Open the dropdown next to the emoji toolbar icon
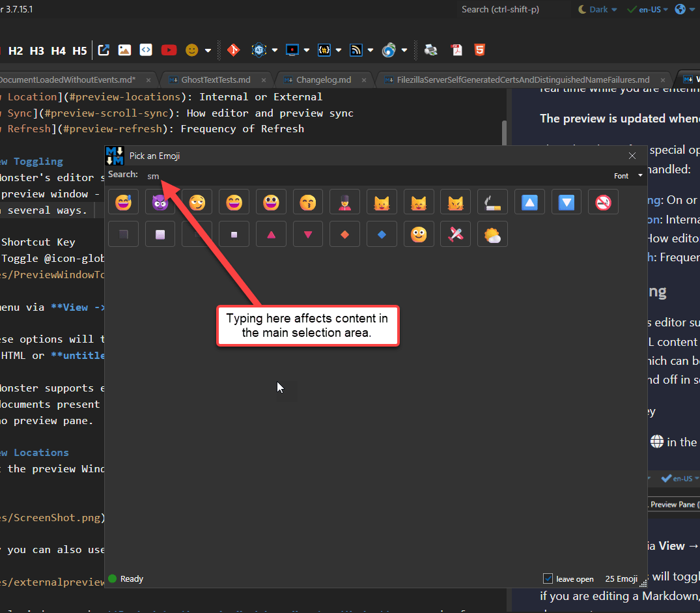Screen dimensions: 700x613 coord(208,50)
